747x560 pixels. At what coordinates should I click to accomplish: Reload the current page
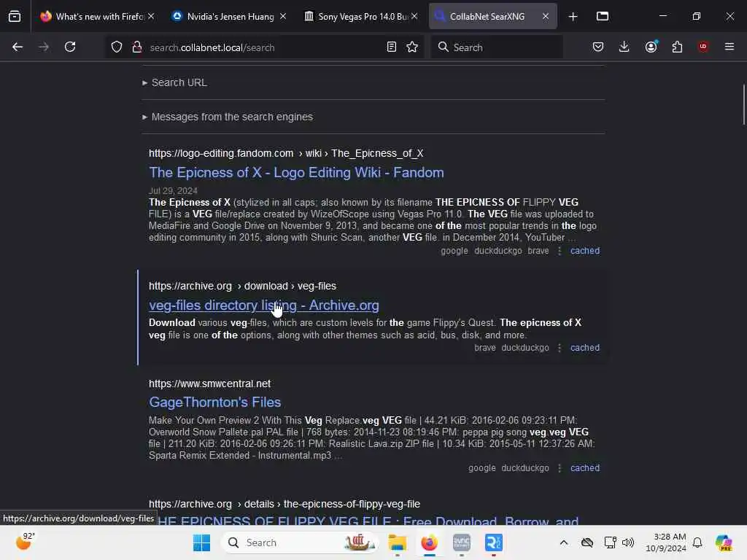pos(70,47)
